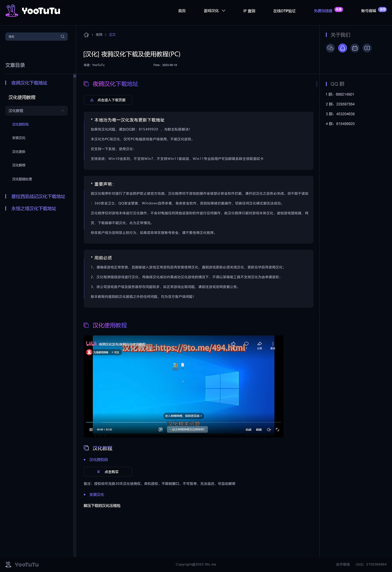Open the QQ contact icon
The width and height of the screenshot is (392, 572).
click(342, 48)
